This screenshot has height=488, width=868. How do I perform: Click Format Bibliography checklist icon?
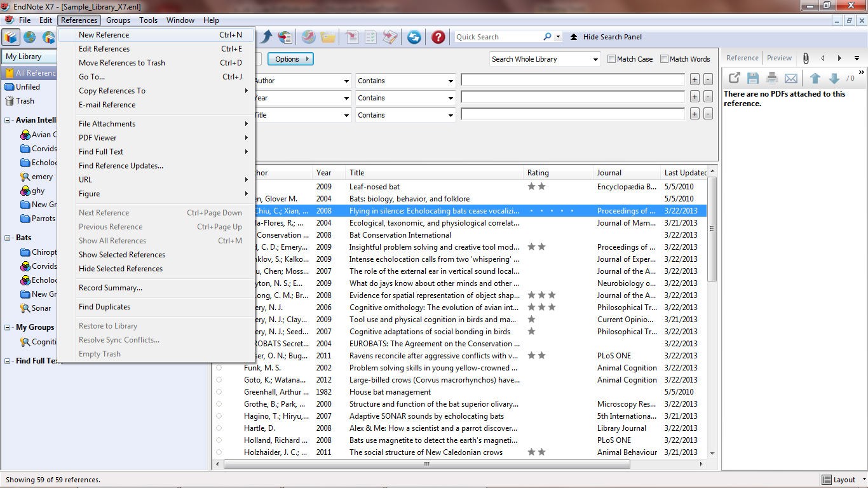point(370,37)
